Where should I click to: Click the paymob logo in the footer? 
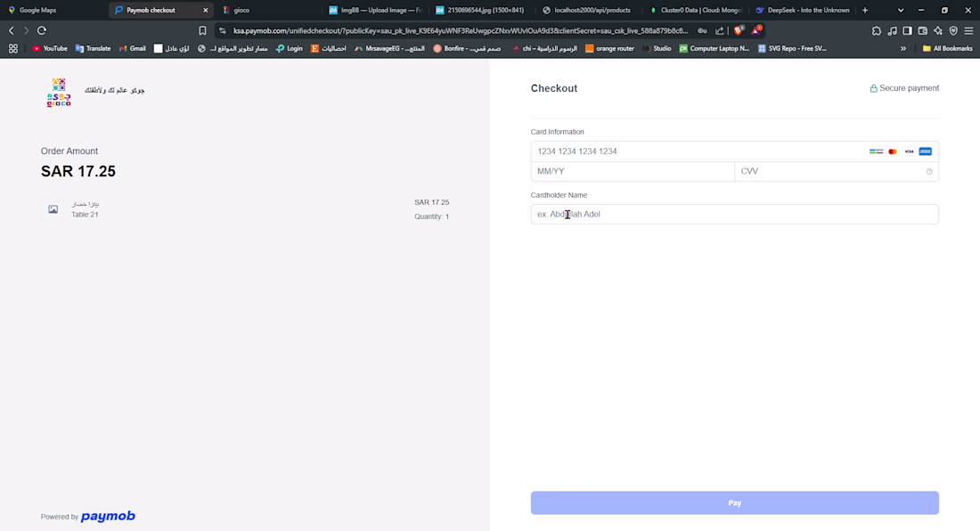pyautogui.click(x=108, y=516)
